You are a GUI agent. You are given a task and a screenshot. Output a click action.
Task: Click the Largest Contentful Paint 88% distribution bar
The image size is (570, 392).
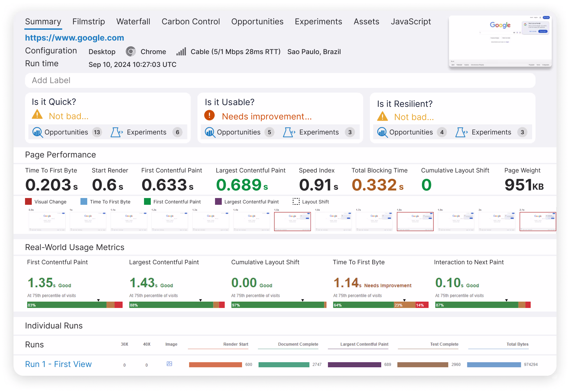click(x=177, y=305)
